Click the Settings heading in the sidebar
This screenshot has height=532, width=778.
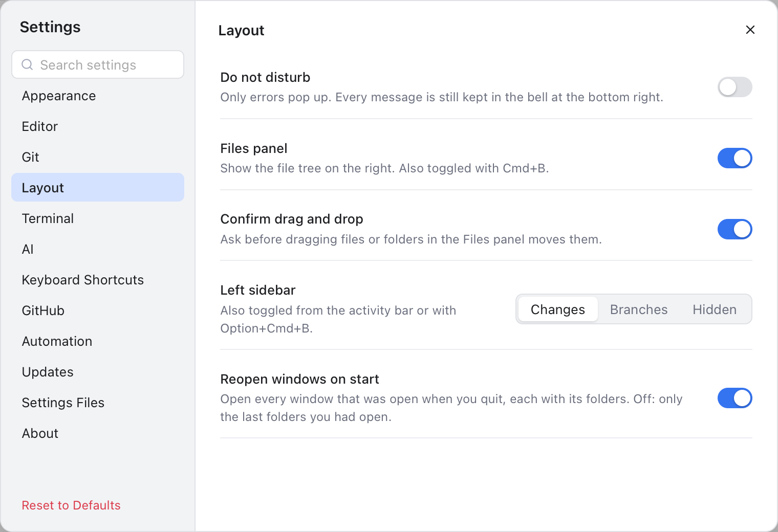pyautogui.click(x=50, y=27)
